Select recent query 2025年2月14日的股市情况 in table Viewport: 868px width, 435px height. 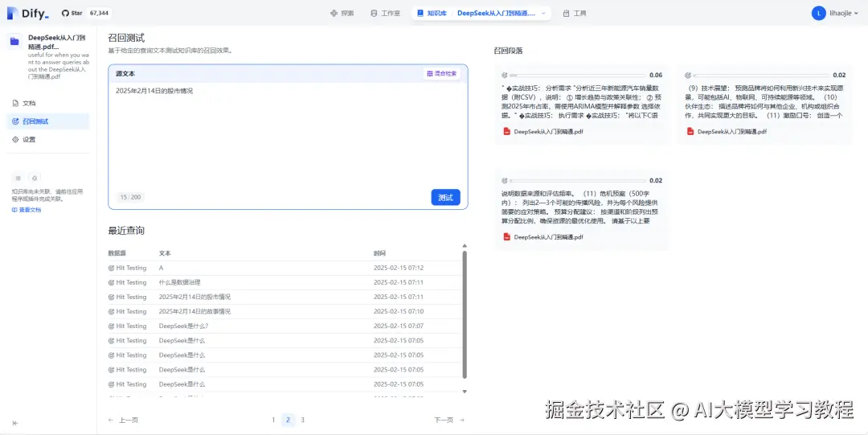194,297
